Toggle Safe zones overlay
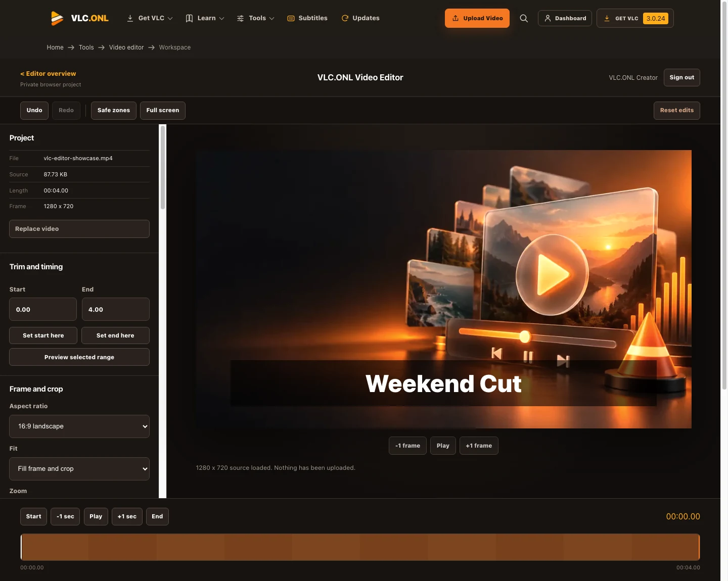 point(114,111)
